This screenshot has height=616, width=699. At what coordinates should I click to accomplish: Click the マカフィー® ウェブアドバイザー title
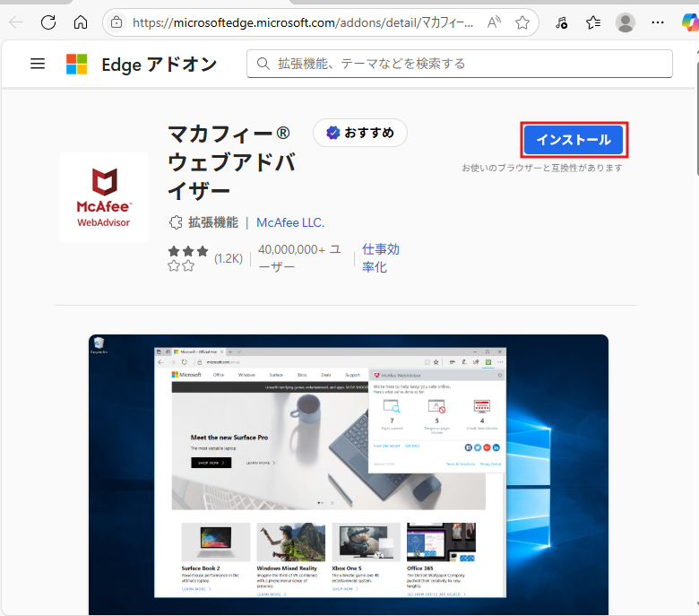(231, 162)
